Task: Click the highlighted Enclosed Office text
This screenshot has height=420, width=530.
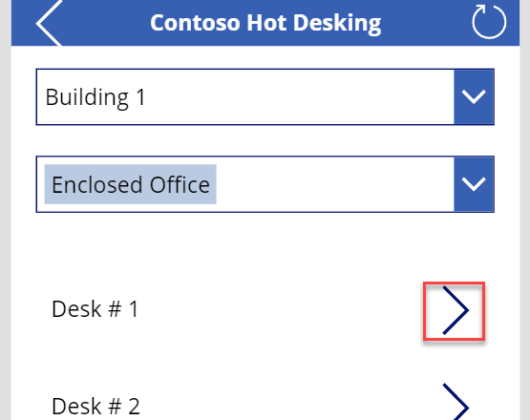Action: click(x=131, y=184)
